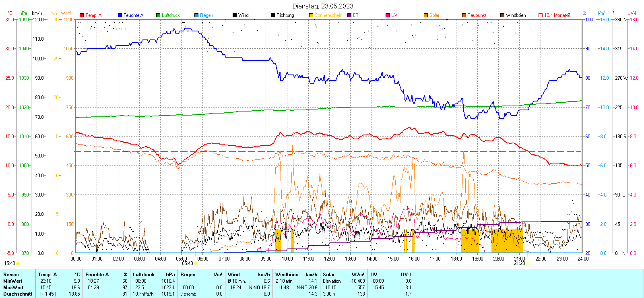Click the red Temp. A. legend square
The height and width of the screenshot is (298, 644).
point(82,15)
